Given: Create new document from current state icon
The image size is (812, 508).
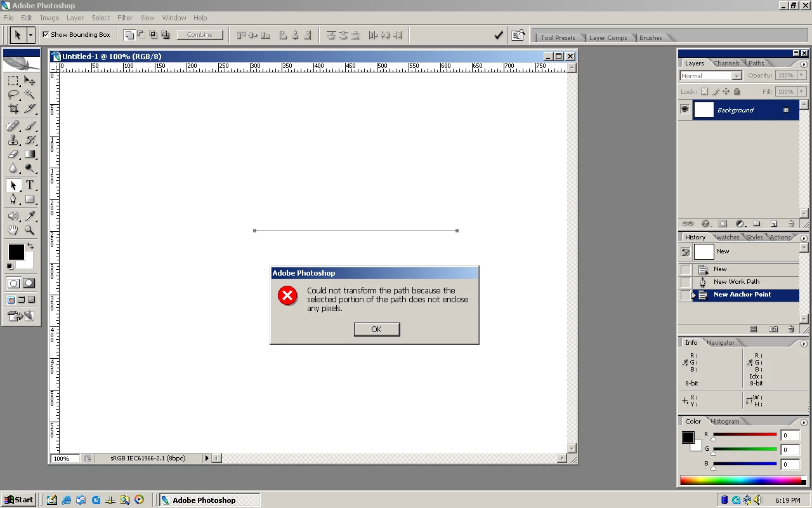Looking at the screenshot, I should pyautogui.click(x=753, y=329).
